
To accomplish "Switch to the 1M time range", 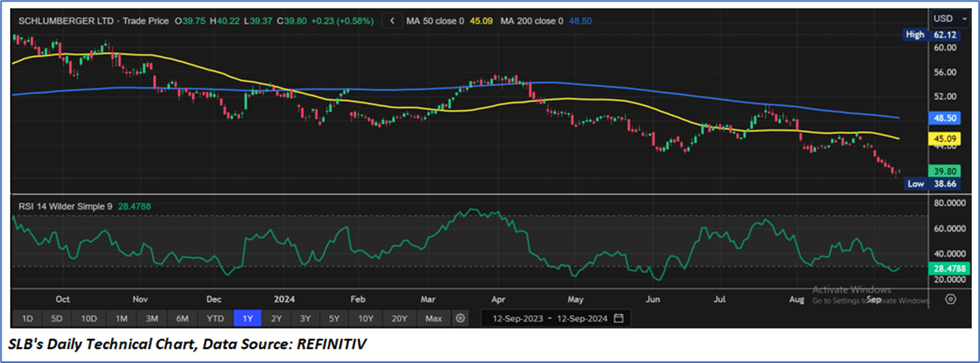I will [121, 318].
